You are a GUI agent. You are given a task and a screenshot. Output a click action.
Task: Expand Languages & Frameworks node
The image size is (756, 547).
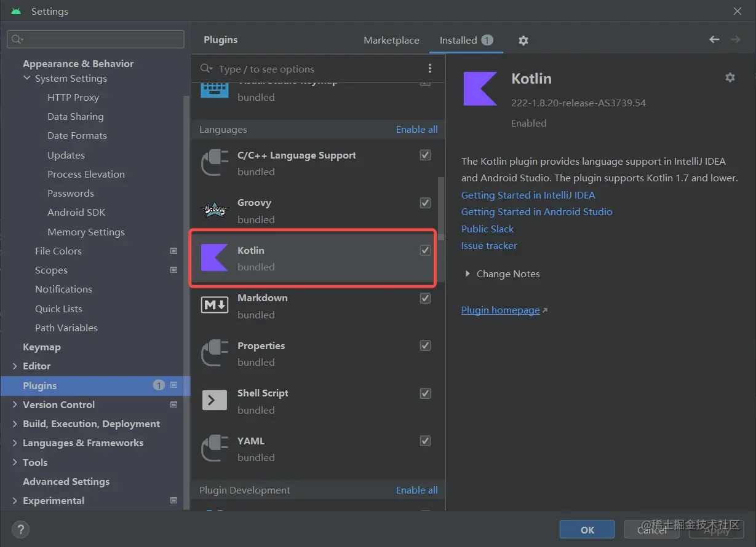point(15,443)
